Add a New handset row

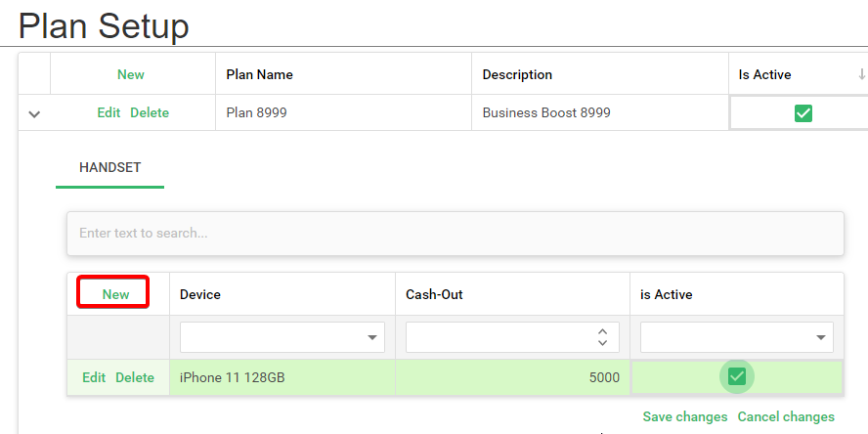pos(115,294)
